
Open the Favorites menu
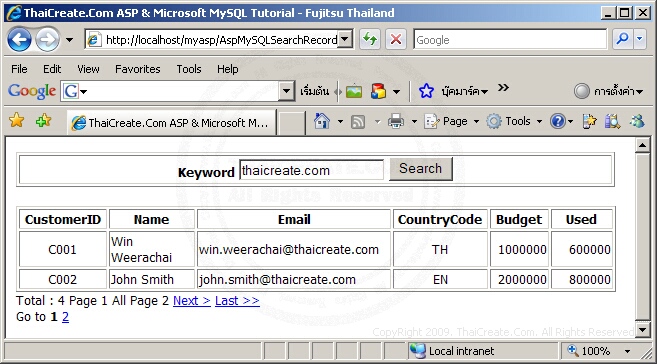138,69
